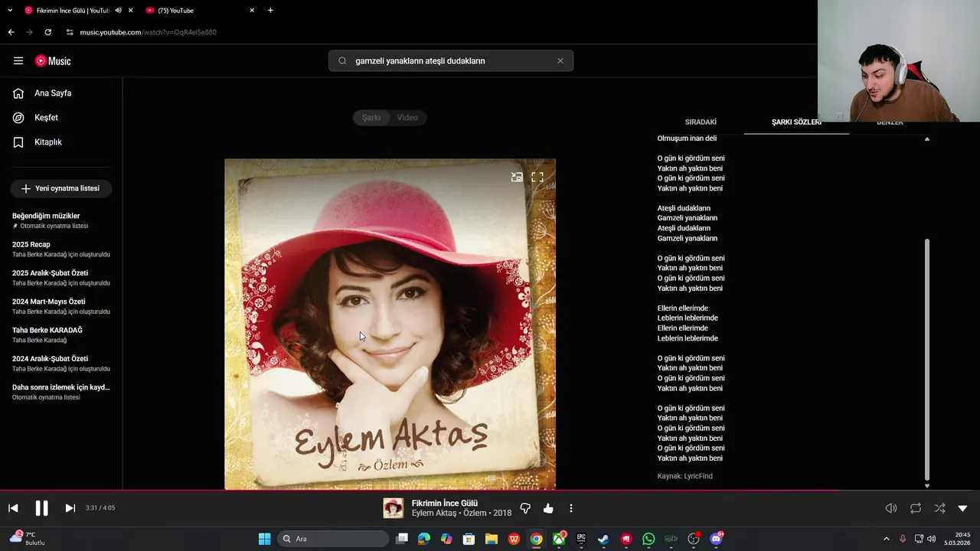Image resolution: width=980 pixels, height=551 pixels.
Task: Clear the search box text
Action: pos(560,61)
